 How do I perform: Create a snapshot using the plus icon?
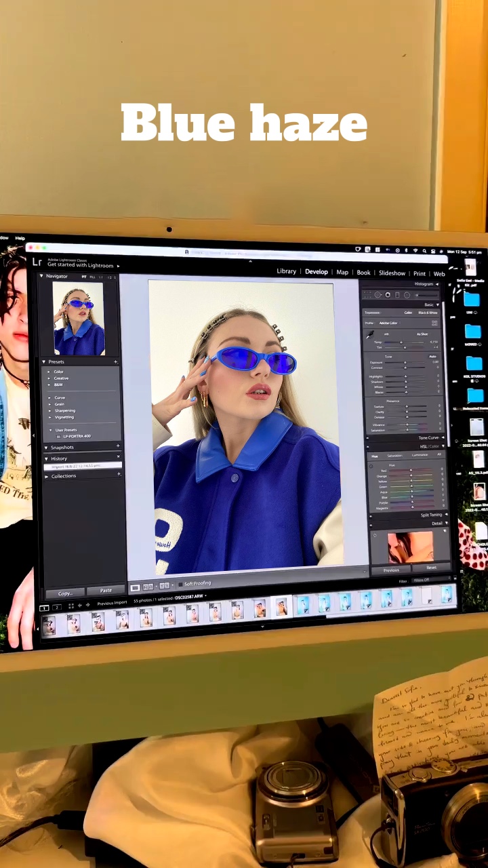[118, 446]
